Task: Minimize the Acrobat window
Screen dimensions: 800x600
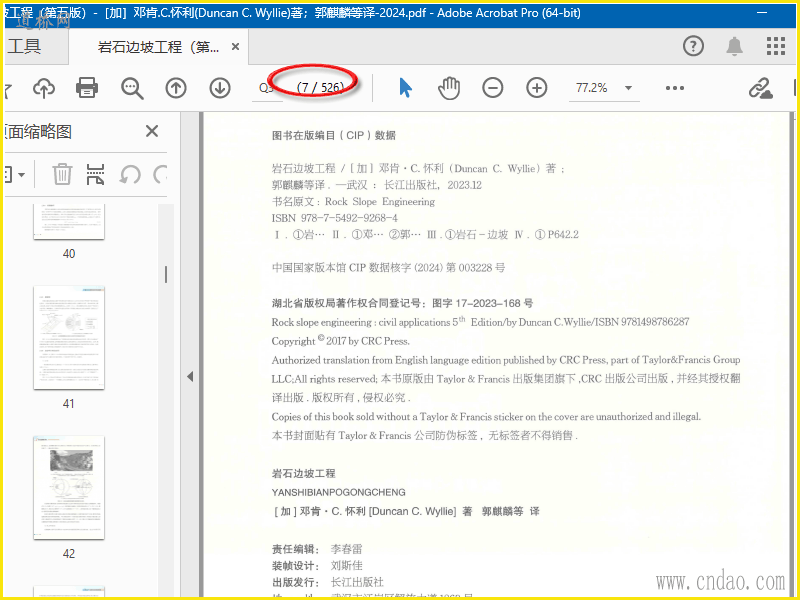Action: 762,13
